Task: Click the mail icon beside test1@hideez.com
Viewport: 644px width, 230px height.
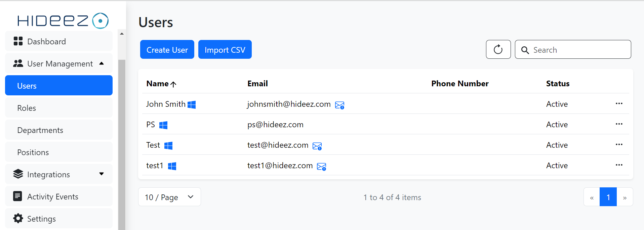Action: (321, 167)
